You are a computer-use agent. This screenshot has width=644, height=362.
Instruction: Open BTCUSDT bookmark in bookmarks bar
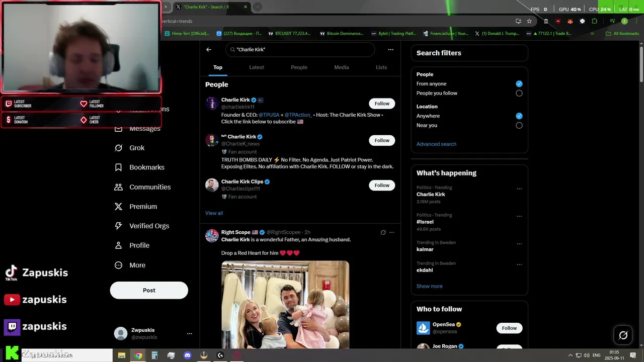(289, 34)
